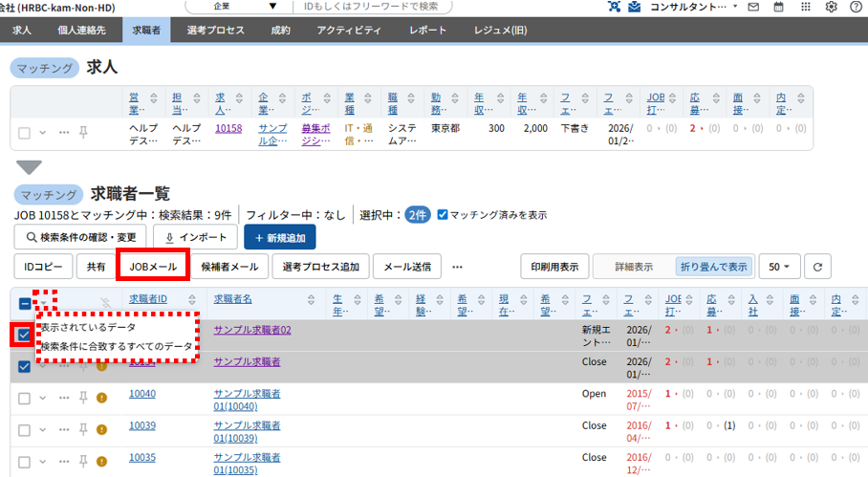Tick the checkbox for row 10040

click(25, 397)
